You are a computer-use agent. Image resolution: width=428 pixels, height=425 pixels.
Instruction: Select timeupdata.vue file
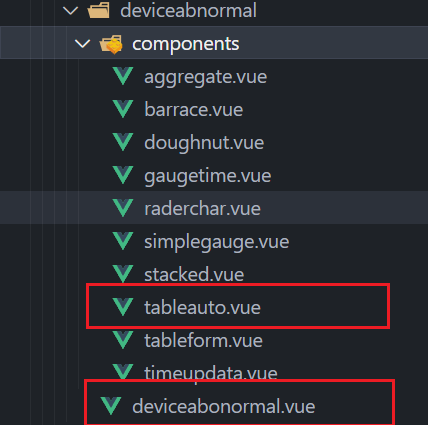point(211,373)
